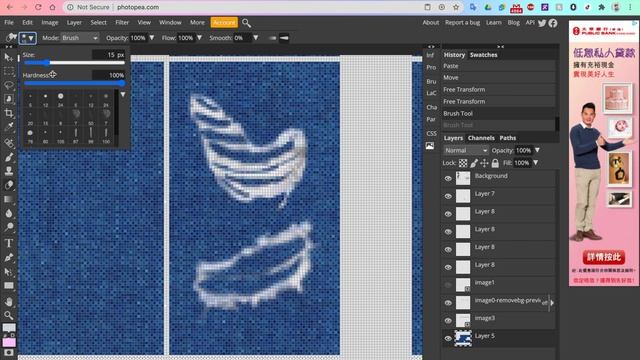This screenshot has height=360, width=640.
Task: Select the Rectangle Select tool
Action: click(9, 72)
